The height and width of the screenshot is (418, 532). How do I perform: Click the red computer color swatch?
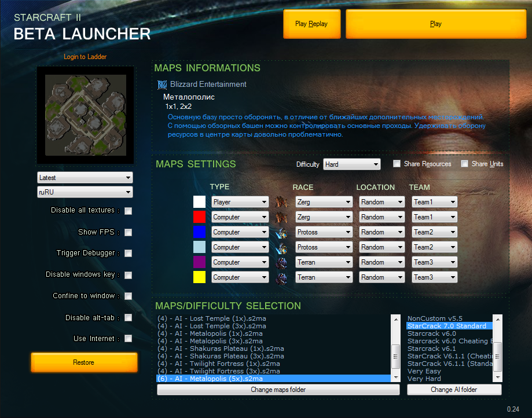[x=199, y=217]
